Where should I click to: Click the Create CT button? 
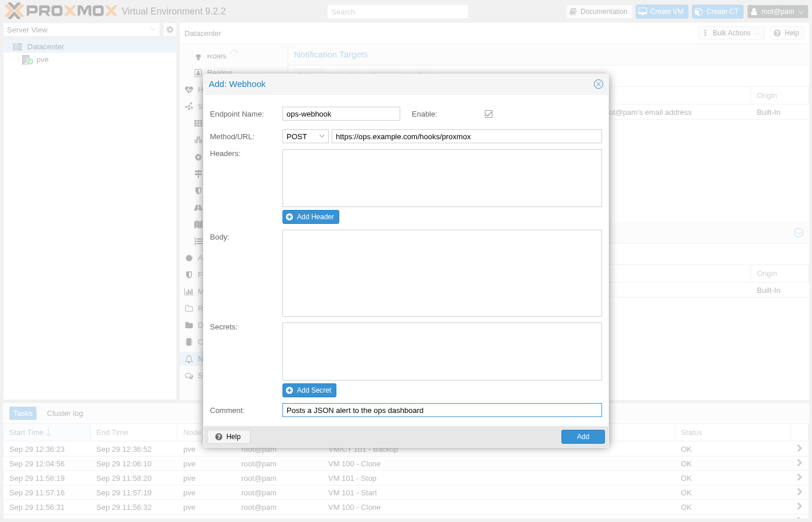pos(717,12)
